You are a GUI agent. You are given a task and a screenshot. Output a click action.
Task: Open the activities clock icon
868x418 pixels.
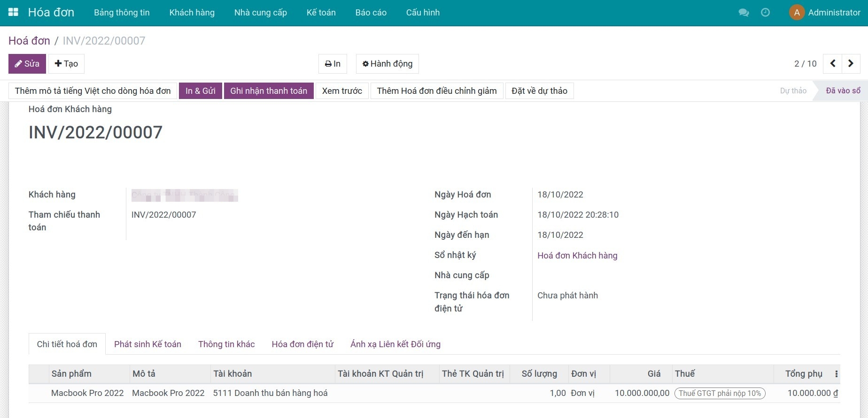point(765,13)
